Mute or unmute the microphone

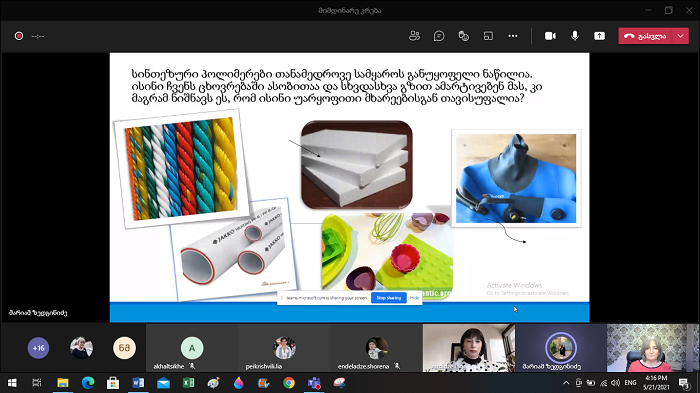[575, 36]
